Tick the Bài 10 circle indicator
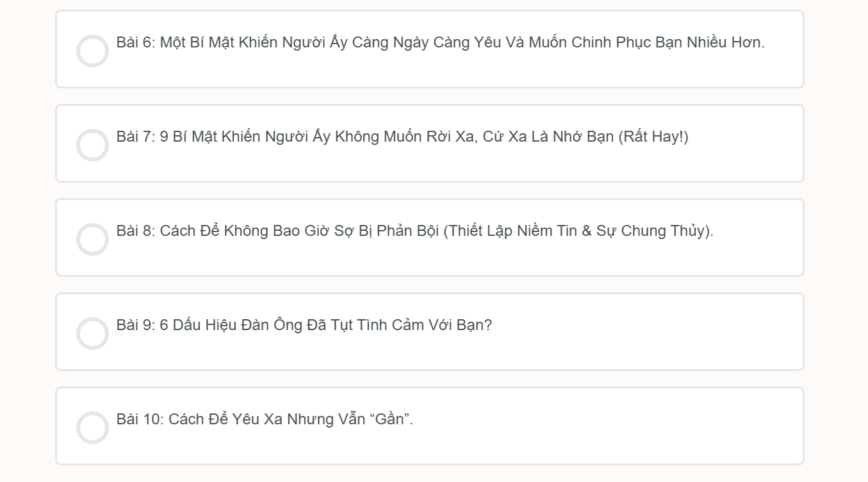 [92, 428]
